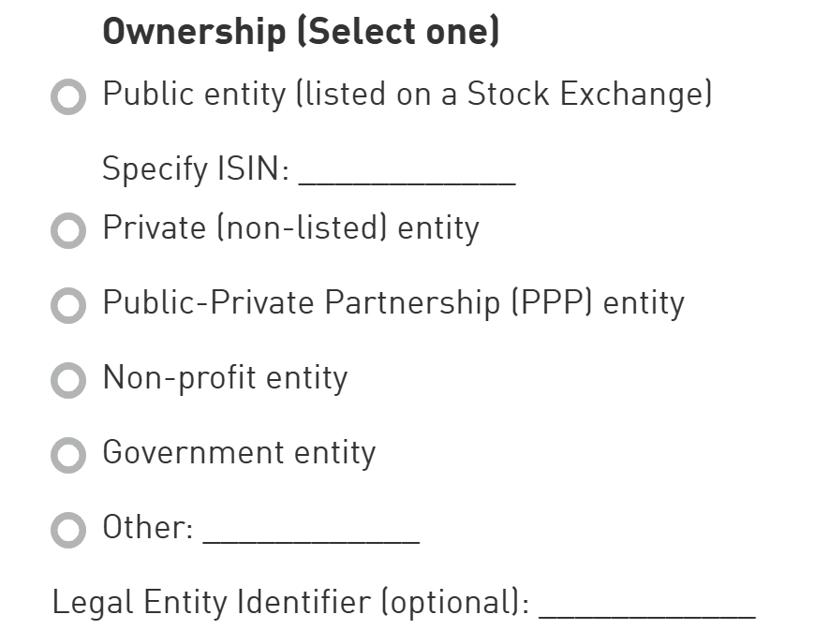
Task: Click the 'Private (non-listed) entity' label text
Action: click(x=290, y=228)
